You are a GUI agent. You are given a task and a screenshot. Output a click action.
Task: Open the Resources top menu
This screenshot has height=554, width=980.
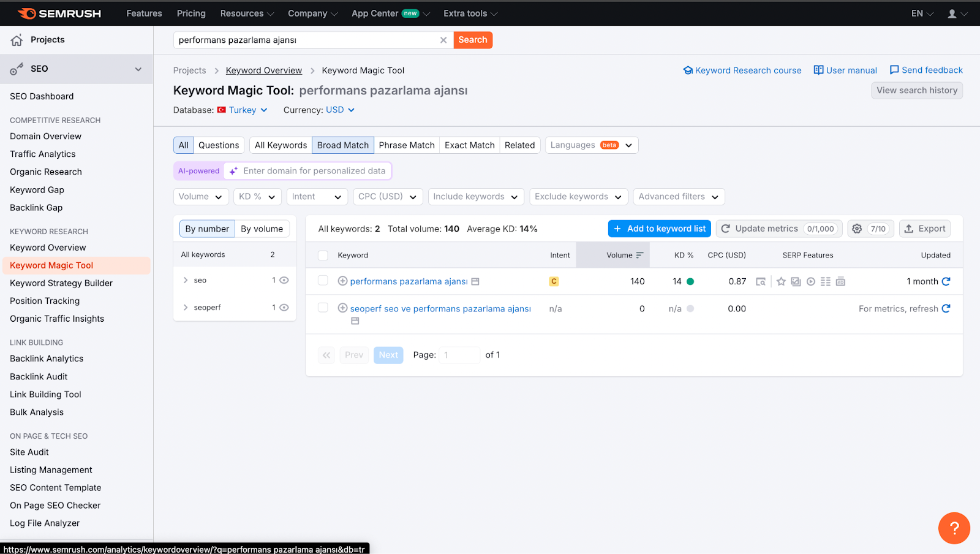[247, 13]
